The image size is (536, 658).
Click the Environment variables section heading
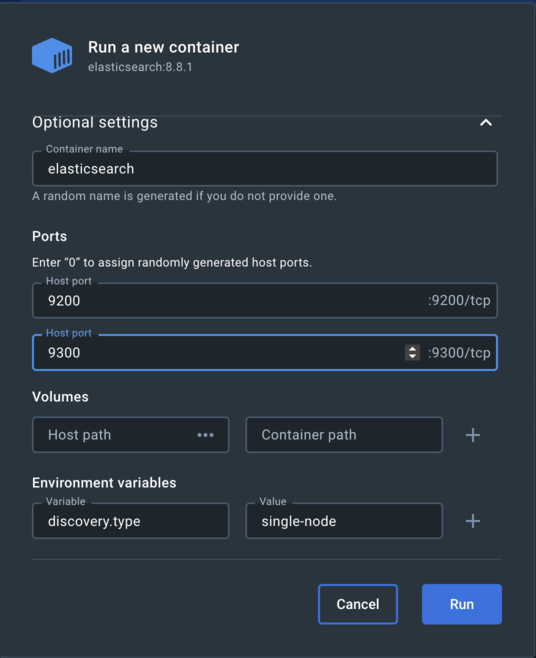pos(104,483)
